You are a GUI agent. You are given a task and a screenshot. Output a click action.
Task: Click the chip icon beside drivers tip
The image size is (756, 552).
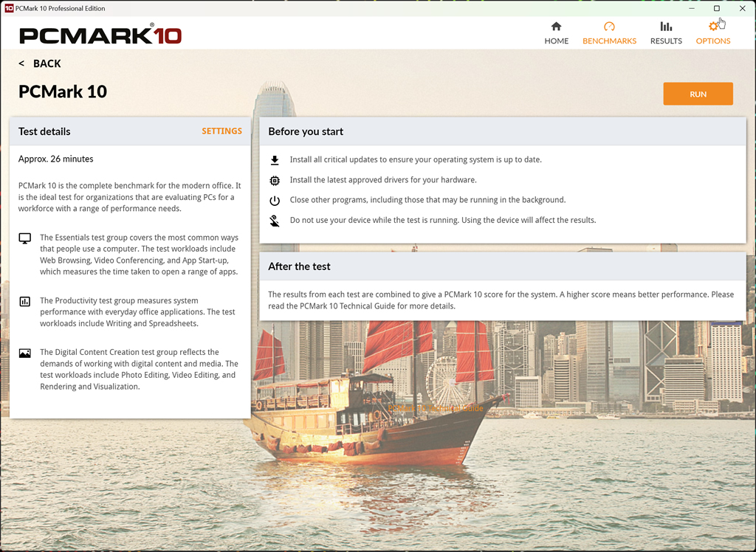pos(275,180)
